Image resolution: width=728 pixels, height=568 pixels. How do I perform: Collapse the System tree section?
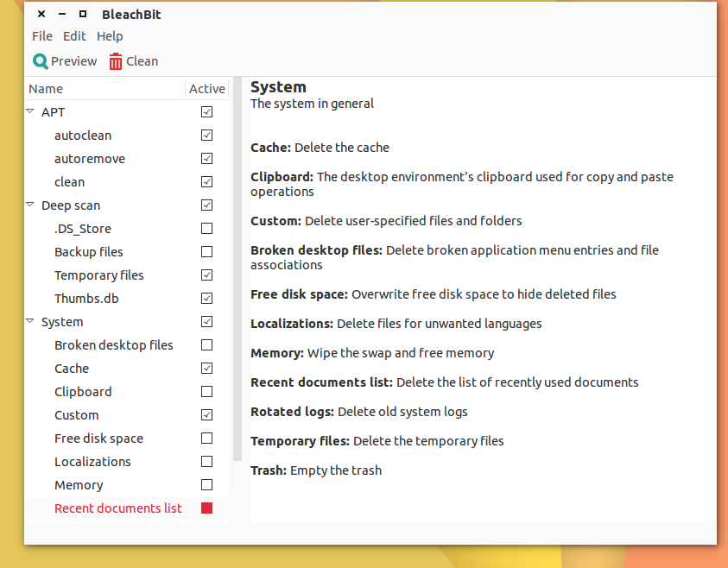[x=28, y=321]
